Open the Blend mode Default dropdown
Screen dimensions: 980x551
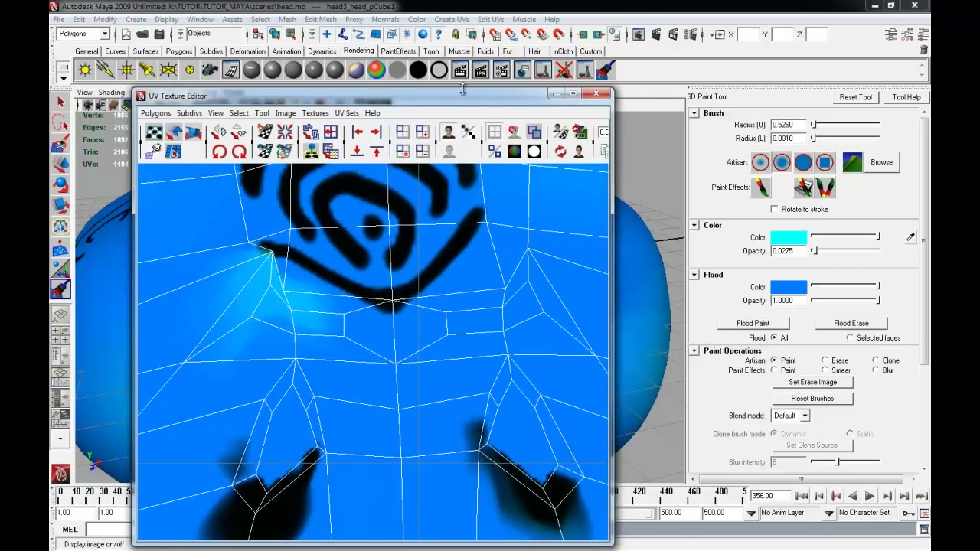click(x=790, y=416)
